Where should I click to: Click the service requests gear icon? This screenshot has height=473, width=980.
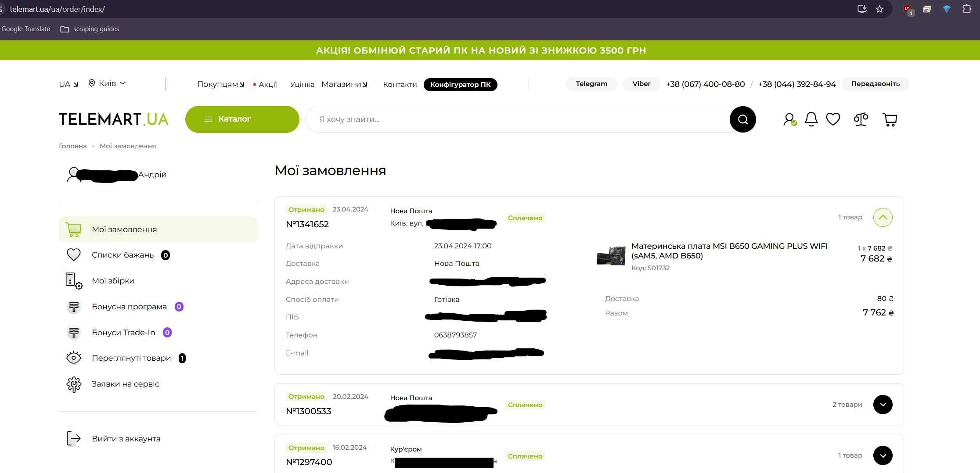74,384
